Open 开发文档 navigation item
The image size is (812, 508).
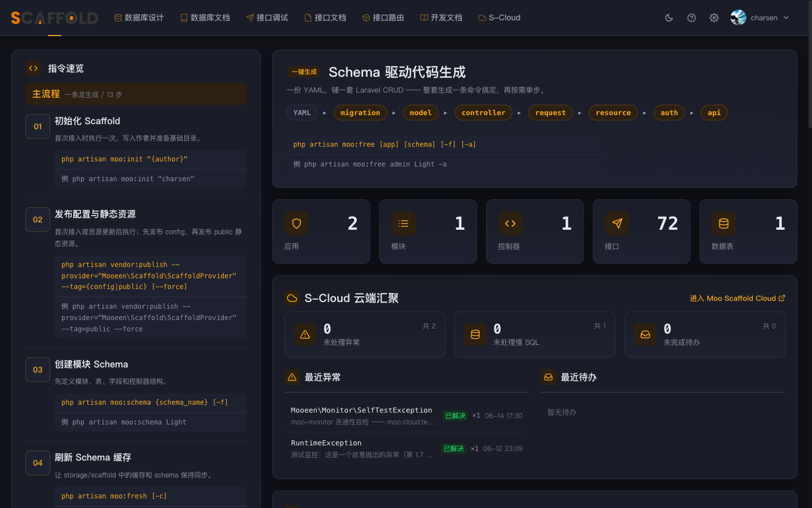(x=441, y=17)
